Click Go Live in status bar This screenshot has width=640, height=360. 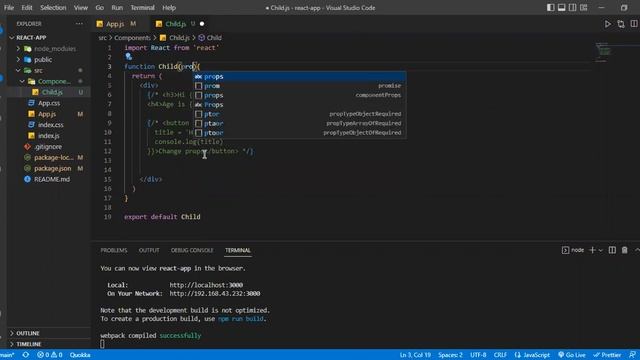click(572, 355)
